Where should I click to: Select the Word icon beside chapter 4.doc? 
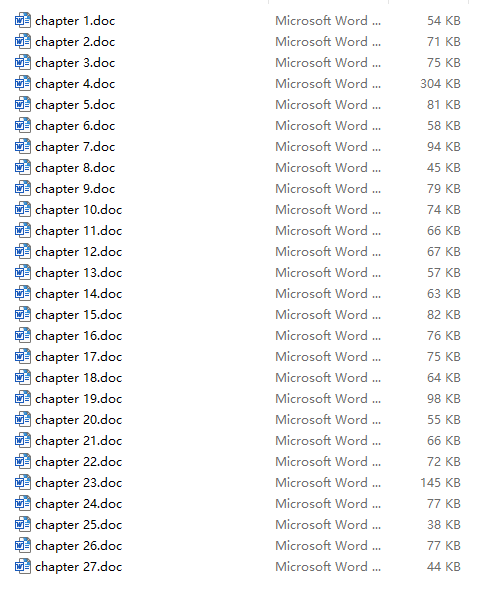[x=23, y=83]
